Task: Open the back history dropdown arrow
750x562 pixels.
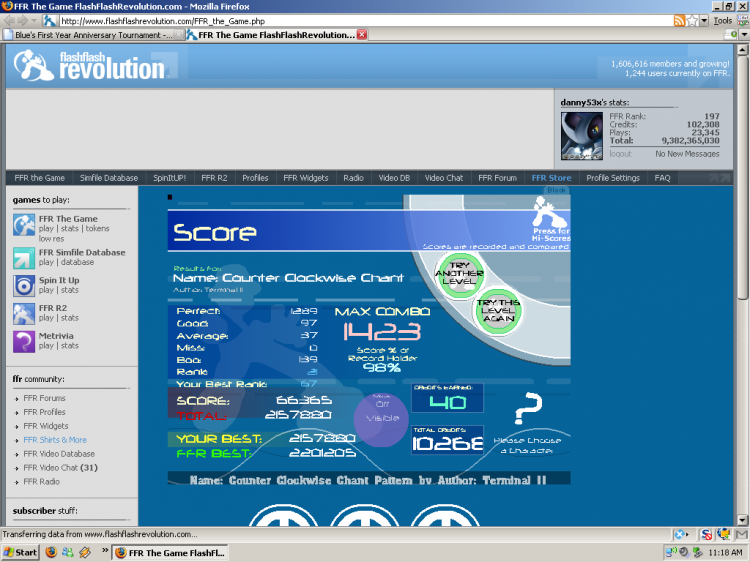Action: point(34,21)
